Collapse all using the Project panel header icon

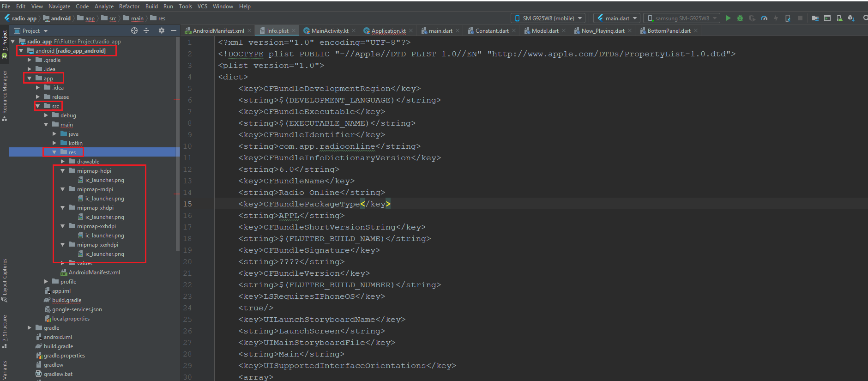click(x=146, y=30)
